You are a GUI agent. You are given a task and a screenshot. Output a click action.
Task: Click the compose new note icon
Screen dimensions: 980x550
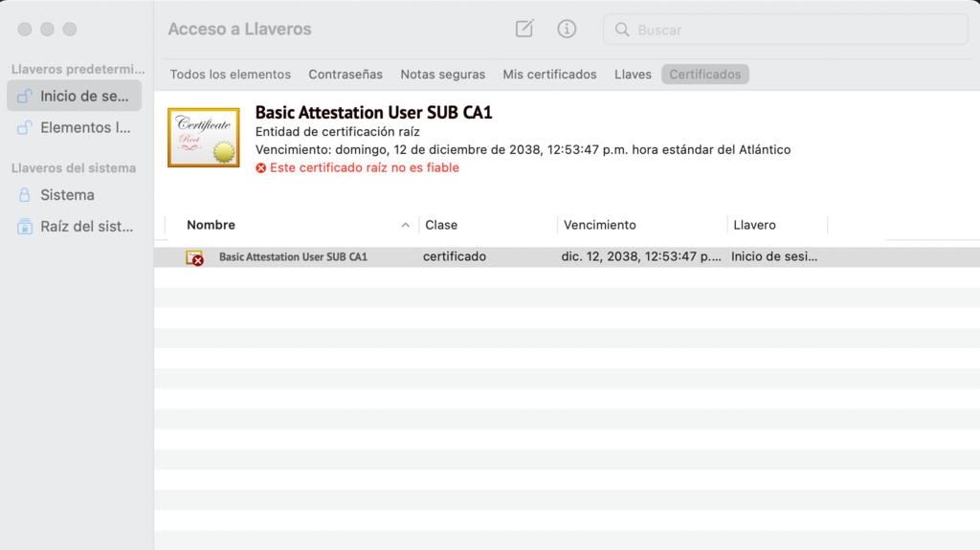[x=524, y=29]
